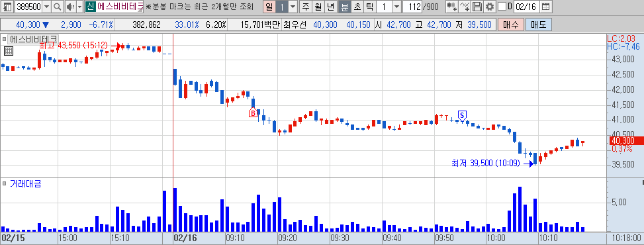Image resolution: width=644 pixels, height=245 pixels.
Task: Open chart settings gear icon
Action: (x=490, y=7)
